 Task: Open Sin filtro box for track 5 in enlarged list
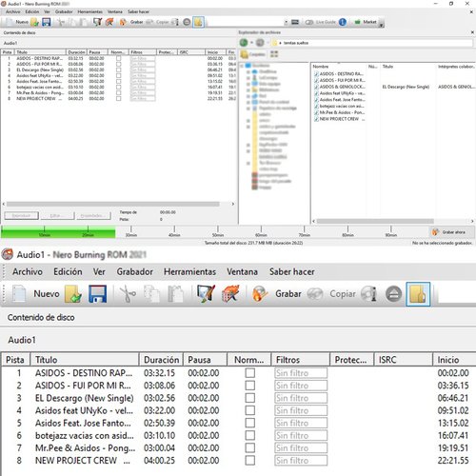[x=301, y=423]
